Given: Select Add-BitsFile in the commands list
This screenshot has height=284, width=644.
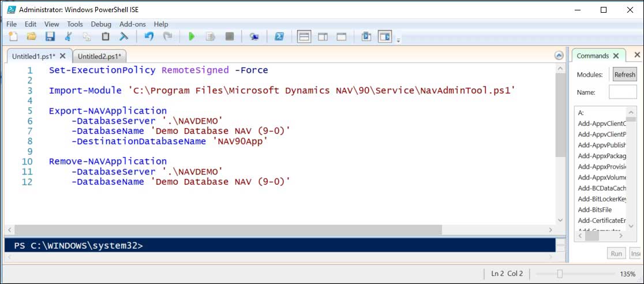Looking at the screenshot, I should 594,210.
